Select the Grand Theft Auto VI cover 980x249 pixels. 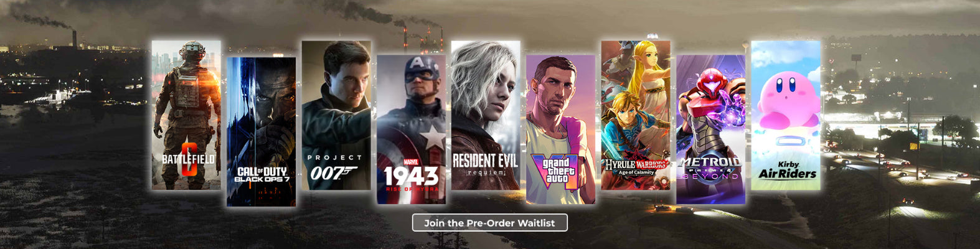click(x=560, y=129)
